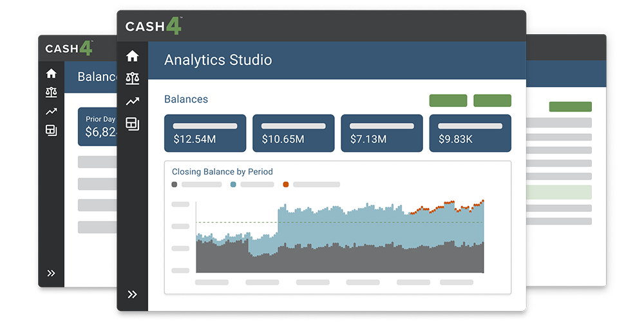The width and height of the screenshot is (644, 322).
Task: Select the $12.54M balance card
Action: click(x=205, y=133)
